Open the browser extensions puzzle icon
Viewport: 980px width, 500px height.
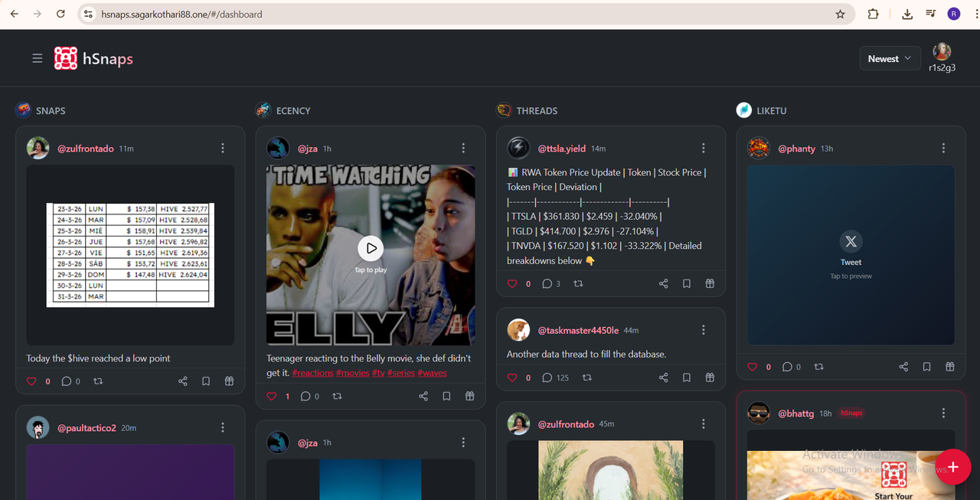(874, 14)
